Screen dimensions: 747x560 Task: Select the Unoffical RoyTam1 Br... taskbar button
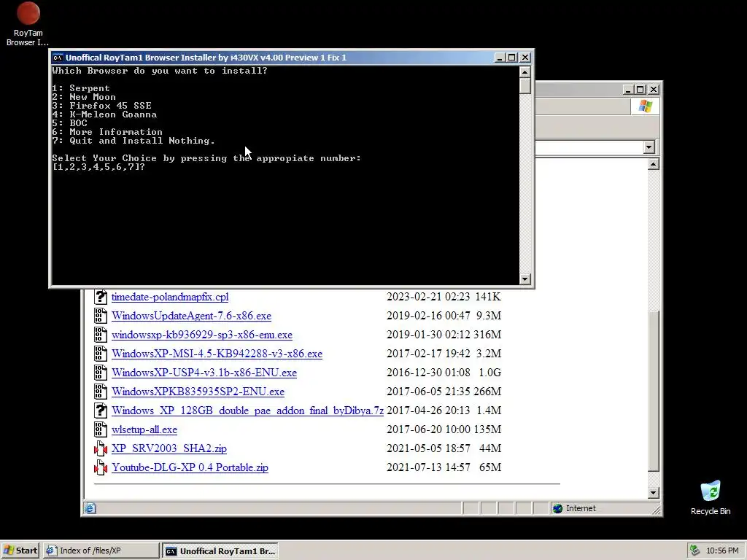point(220,551)
